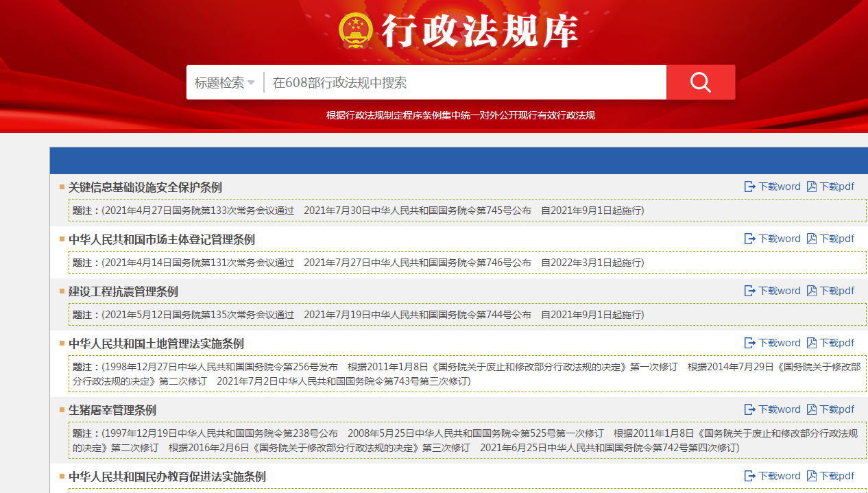Click the national emblem logo

356,31
